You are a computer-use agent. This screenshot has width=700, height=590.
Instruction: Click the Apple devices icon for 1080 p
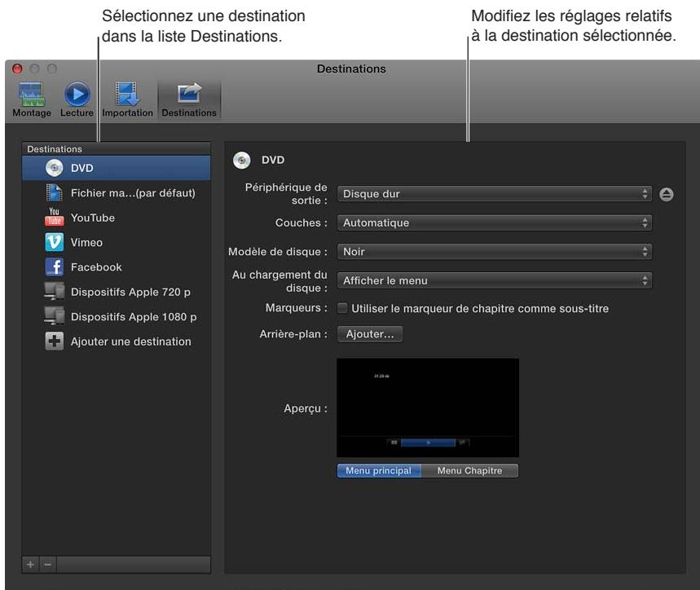[x=55, y=316]
